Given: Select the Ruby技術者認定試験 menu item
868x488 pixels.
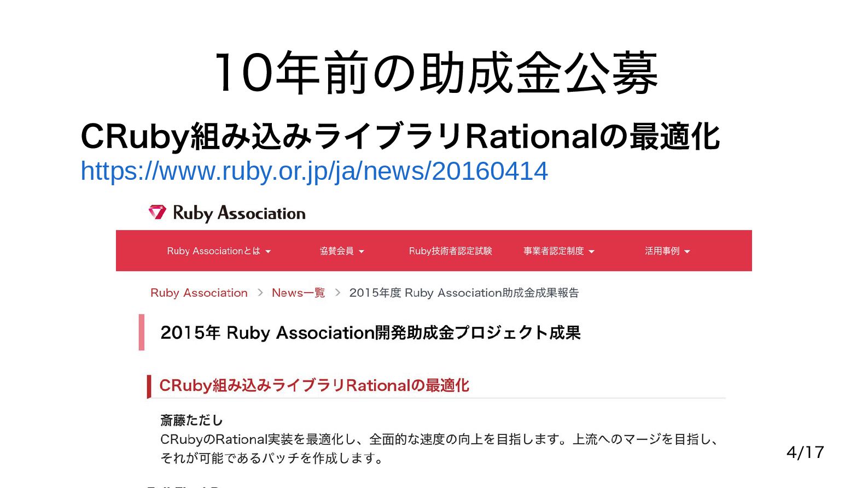Looking at the screenshot, I should point(450,251).
